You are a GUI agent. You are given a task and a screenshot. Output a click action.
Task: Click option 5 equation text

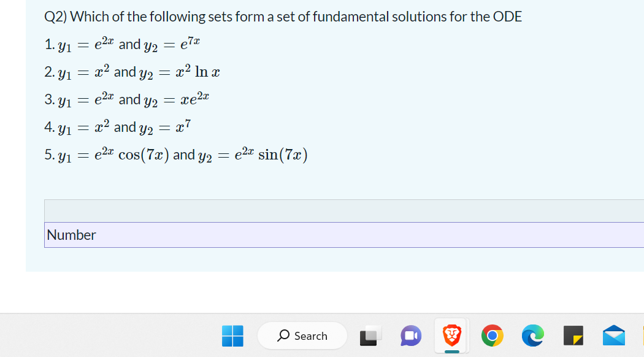[x=177, y=154]
